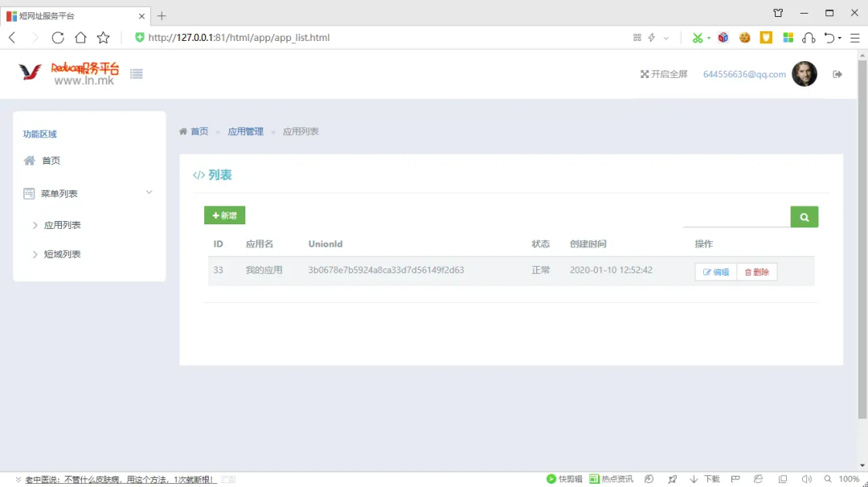Open a new browser tab
868x487 pixels.
pyautogui.click(x=162, y=15)
